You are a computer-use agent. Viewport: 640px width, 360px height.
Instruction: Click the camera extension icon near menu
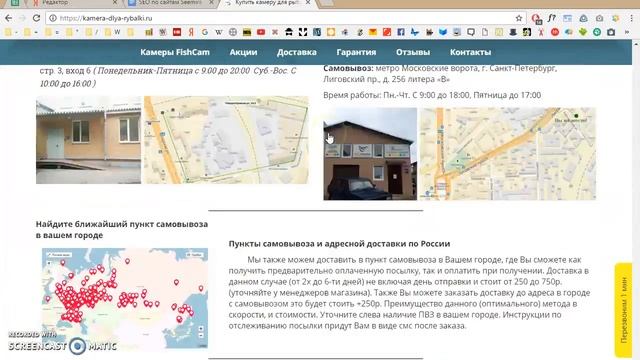coord(599,18)
